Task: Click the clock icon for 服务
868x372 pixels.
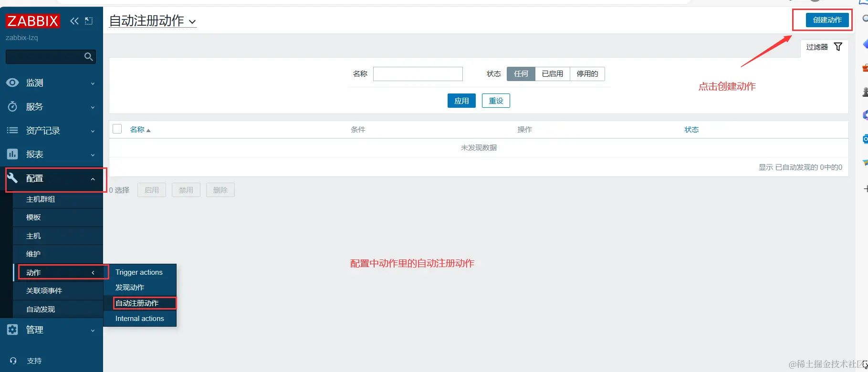Action: point(12,106)
